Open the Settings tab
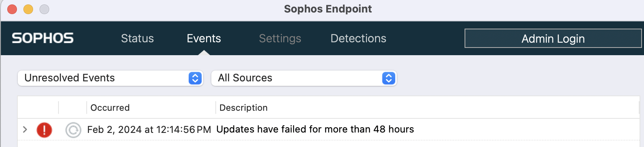Viewport: 644px width, 147px height. coord(280,38)
